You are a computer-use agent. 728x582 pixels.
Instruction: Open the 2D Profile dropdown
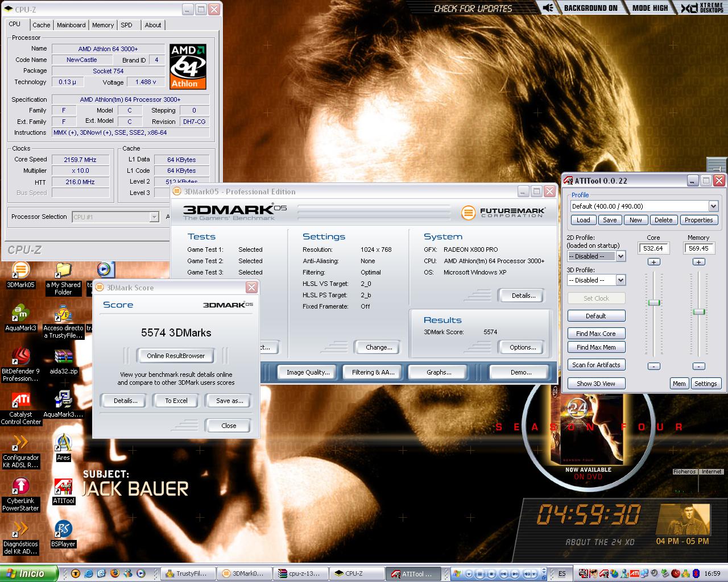621,256
